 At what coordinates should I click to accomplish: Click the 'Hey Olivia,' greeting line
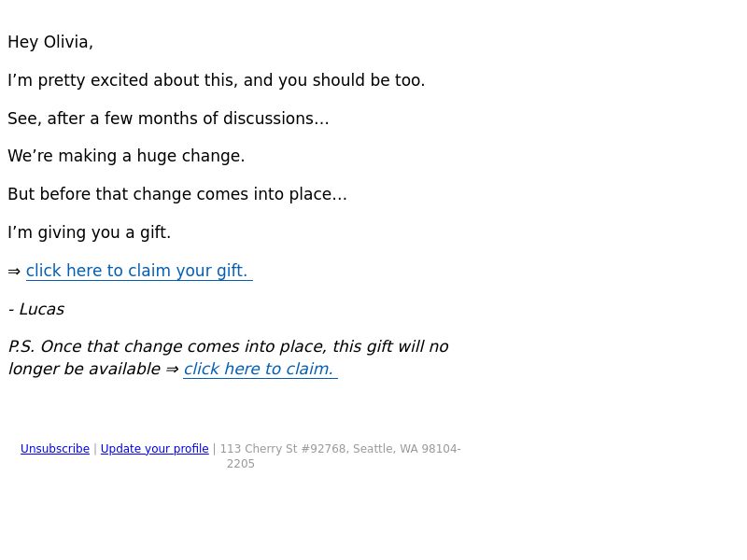50,42
